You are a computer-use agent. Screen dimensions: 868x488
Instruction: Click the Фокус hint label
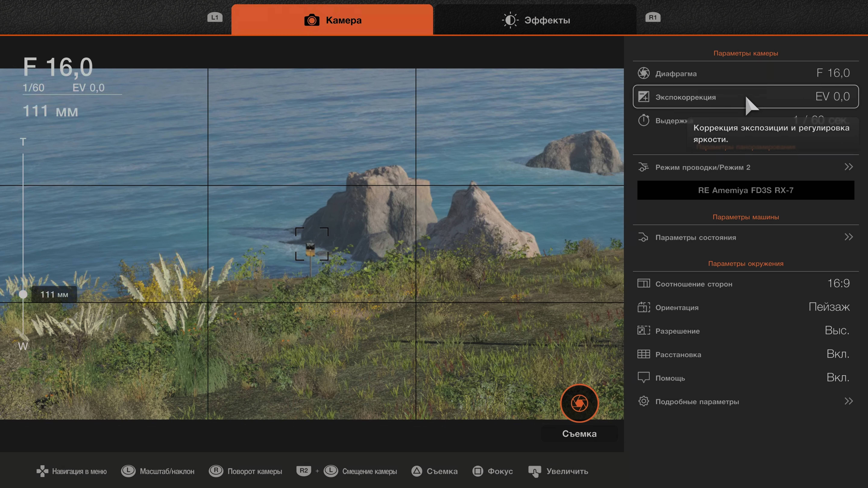coord(500,471)
